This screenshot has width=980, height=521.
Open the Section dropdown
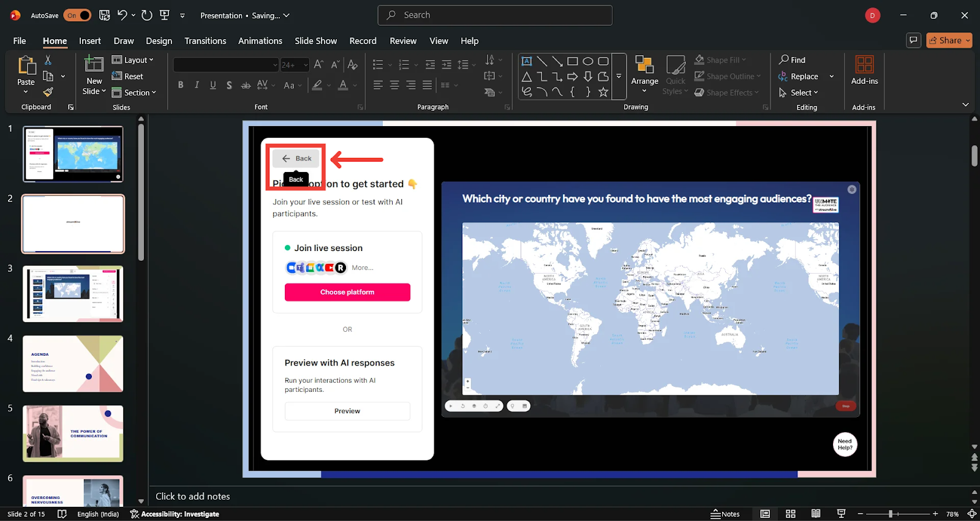[x=134, y=92]
